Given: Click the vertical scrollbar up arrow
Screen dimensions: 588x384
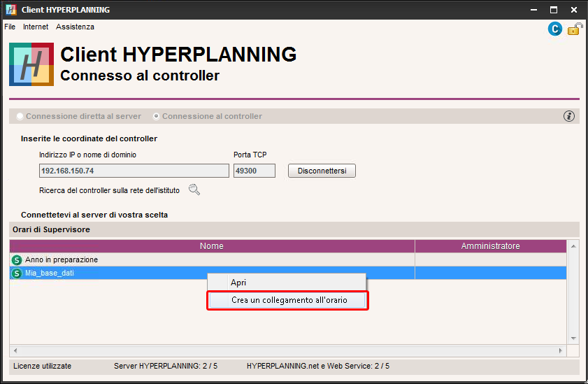Looking at the screenshot, I should (573, 246).
